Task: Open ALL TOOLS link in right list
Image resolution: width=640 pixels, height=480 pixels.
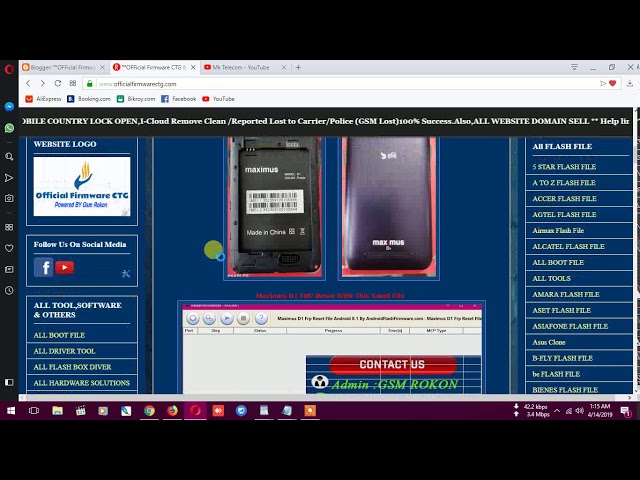Action: click(x=551, y=278)
